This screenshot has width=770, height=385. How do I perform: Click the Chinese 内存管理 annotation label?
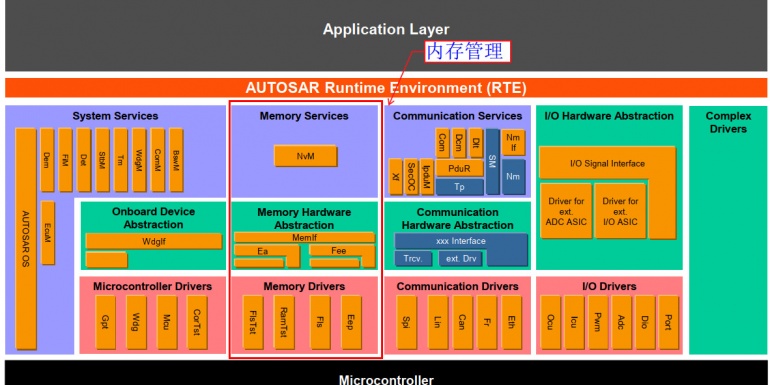(467, 52)
